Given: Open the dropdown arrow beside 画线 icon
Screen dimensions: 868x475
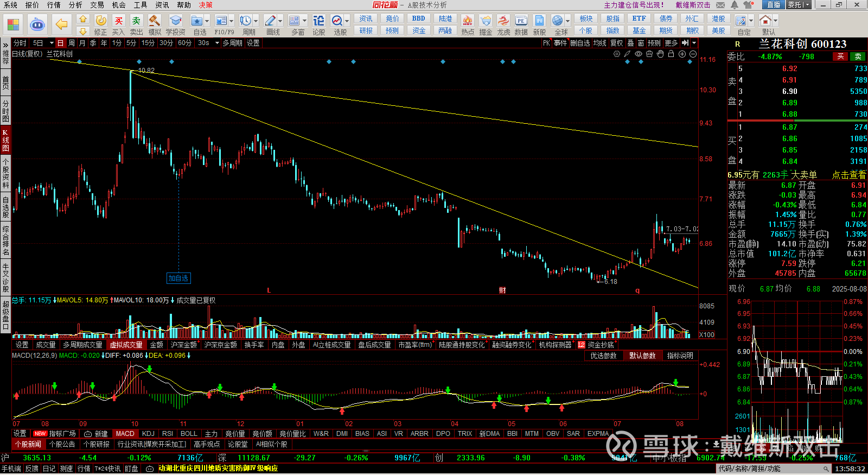Looking at the screenshot, I should pyautogui.click(x=280, y=21).
